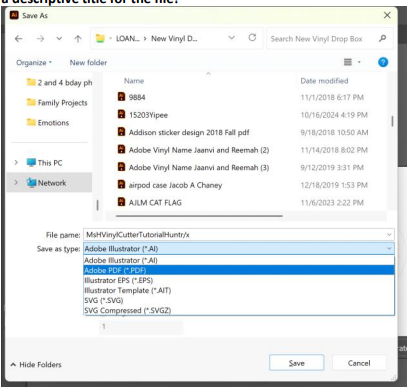This screenshot has height=391, width=417.
Task: Select This PC in navigation pane
Action: [44, 163]
